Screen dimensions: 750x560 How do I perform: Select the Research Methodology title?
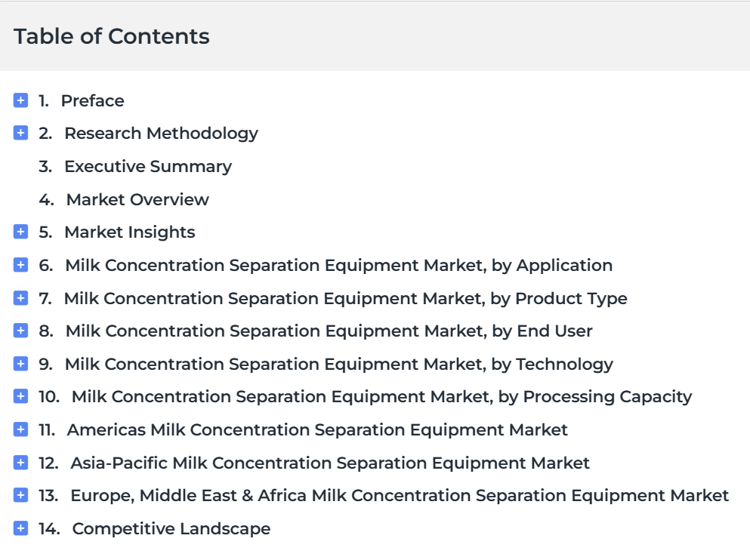click(x=161, y=133)
